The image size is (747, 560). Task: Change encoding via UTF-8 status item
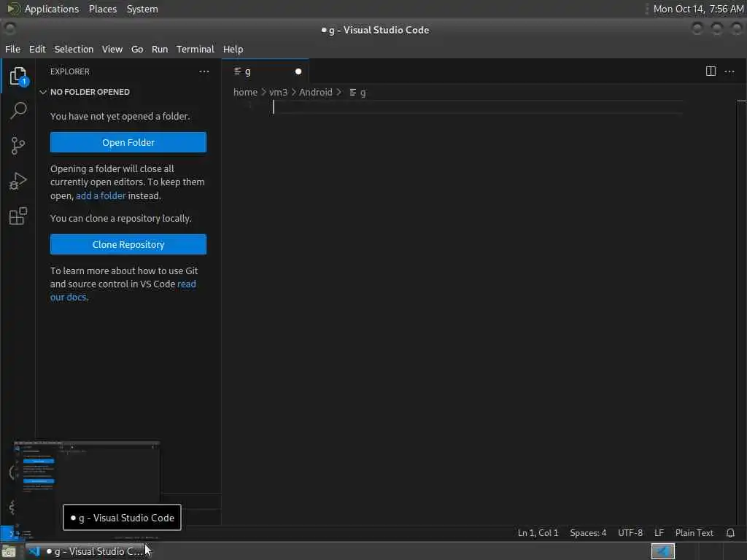(x=630, y=533)
